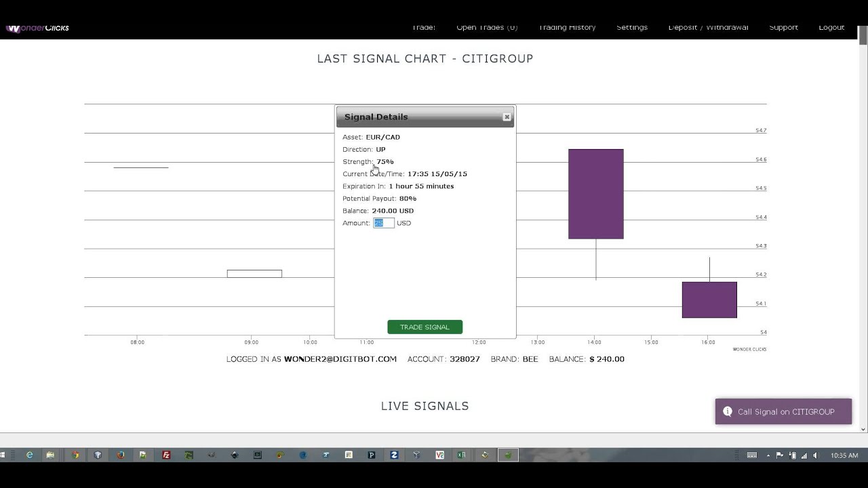This screenshot has height=488, width=868.
Task: Open the network signal tray icon
Action: pyautogui.click(x=804, y=455)
